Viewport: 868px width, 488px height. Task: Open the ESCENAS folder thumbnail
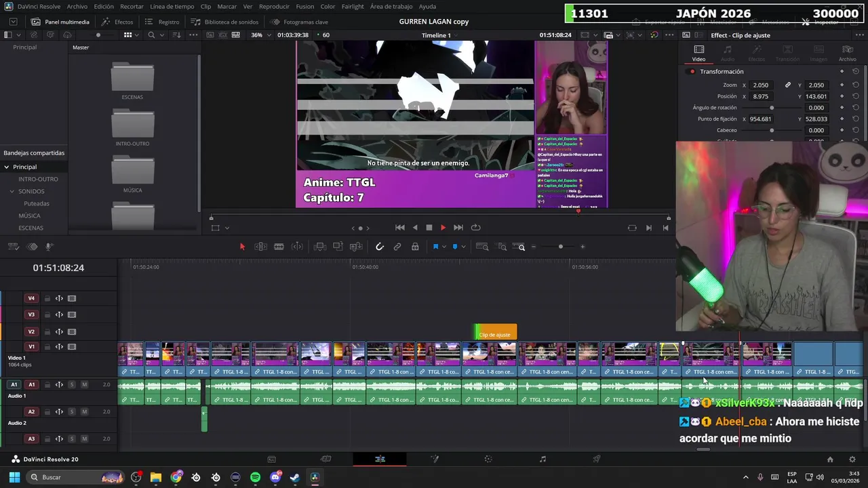coord(132,77)
